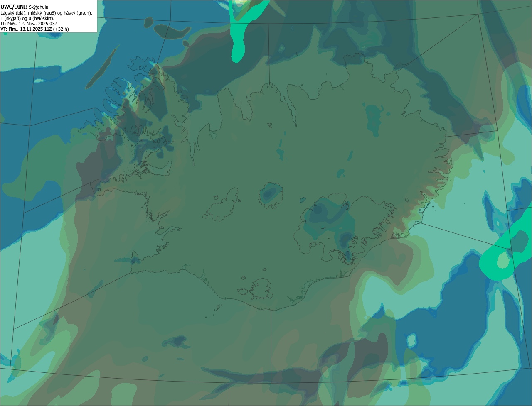Click the 'UWC/DINI: Skýjahula.' title text
The image size is (532, 406).
pos(25,7)
